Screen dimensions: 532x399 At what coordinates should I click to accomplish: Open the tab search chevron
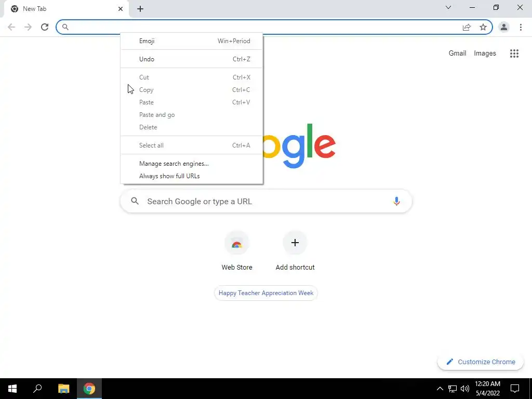(448, 7)
